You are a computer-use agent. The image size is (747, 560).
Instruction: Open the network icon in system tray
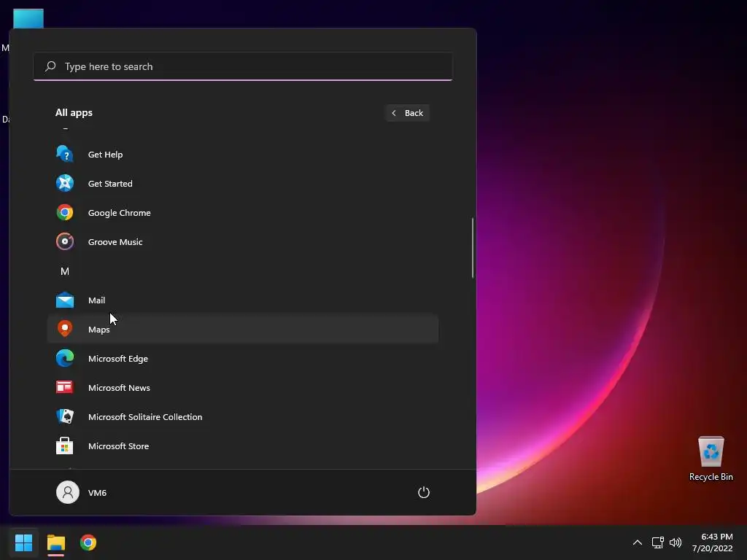[x=658, y=542]
